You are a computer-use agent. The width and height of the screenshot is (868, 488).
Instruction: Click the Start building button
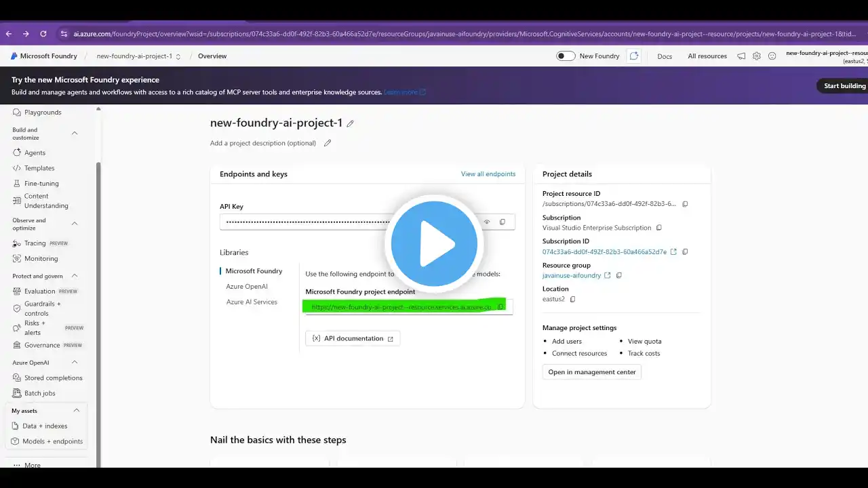[844, 86]
